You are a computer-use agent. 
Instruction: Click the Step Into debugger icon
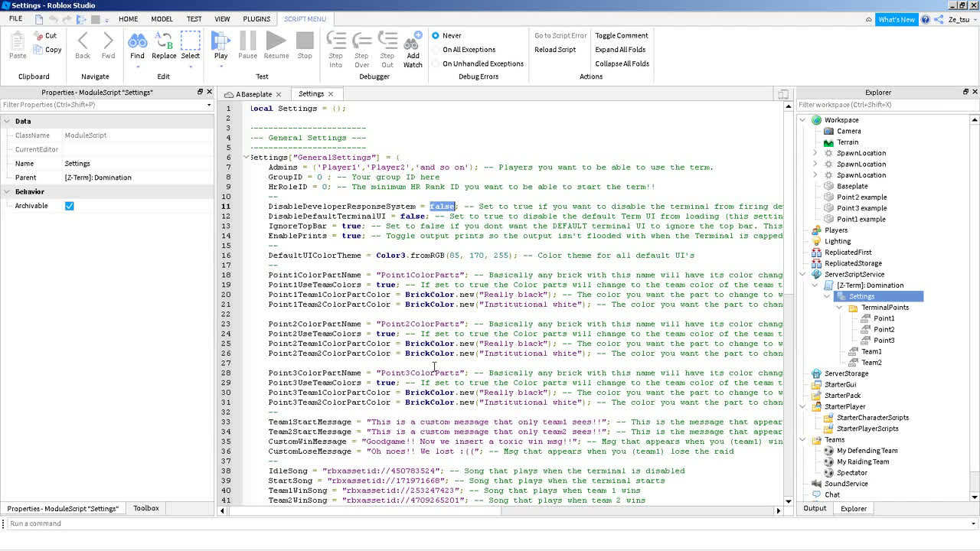tap(335, 41)
